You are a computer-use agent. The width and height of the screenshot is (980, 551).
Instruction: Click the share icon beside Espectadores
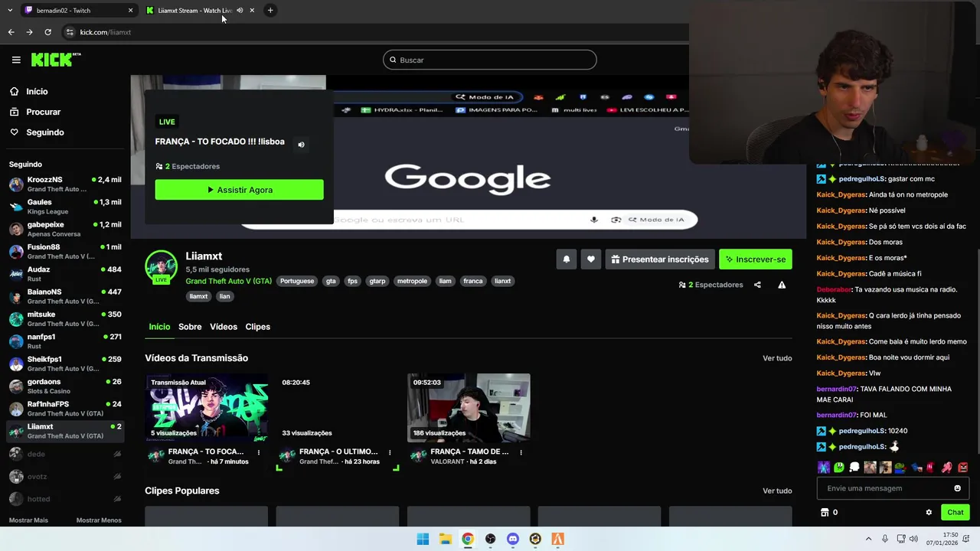[x=757, y=285]
